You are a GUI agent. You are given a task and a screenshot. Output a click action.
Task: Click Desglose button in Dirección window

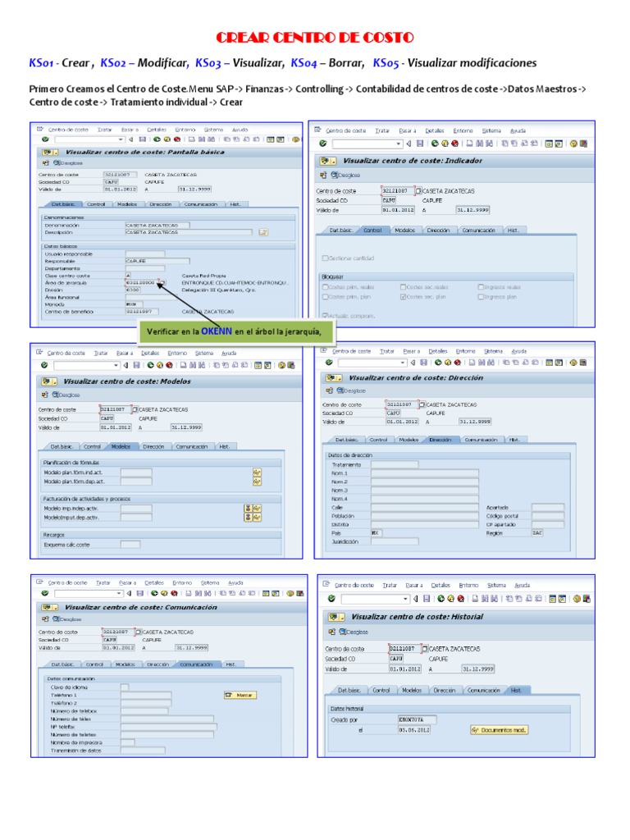point(351,390)
